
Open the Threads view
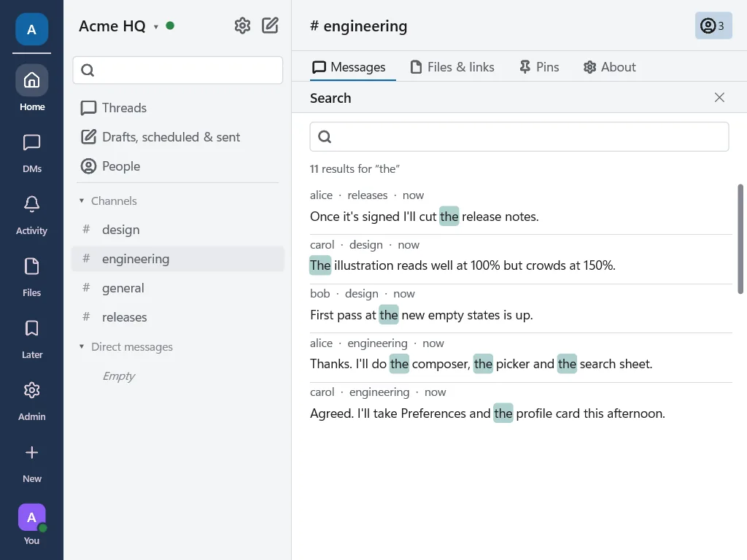click(178, 108)
